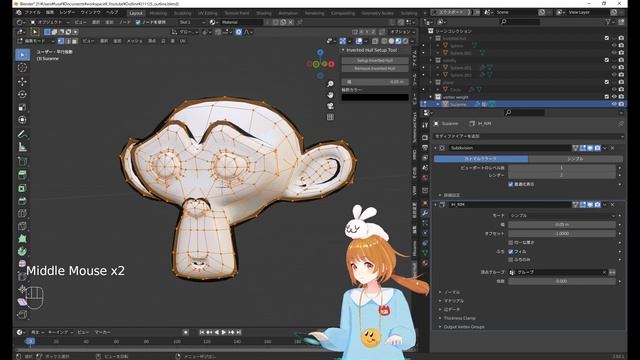This screenshot has width=640, height=360.
Task: Click the Vertex Group name field
Action: click(558, 272)
